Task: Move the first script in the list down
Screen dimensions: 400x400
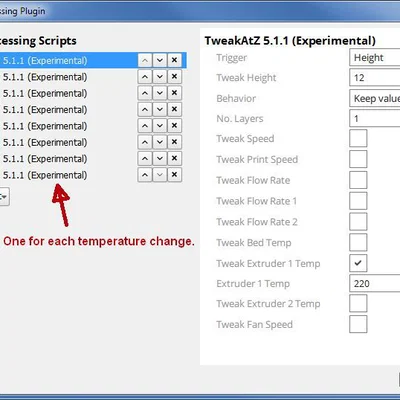Action: tap(160, 60)
